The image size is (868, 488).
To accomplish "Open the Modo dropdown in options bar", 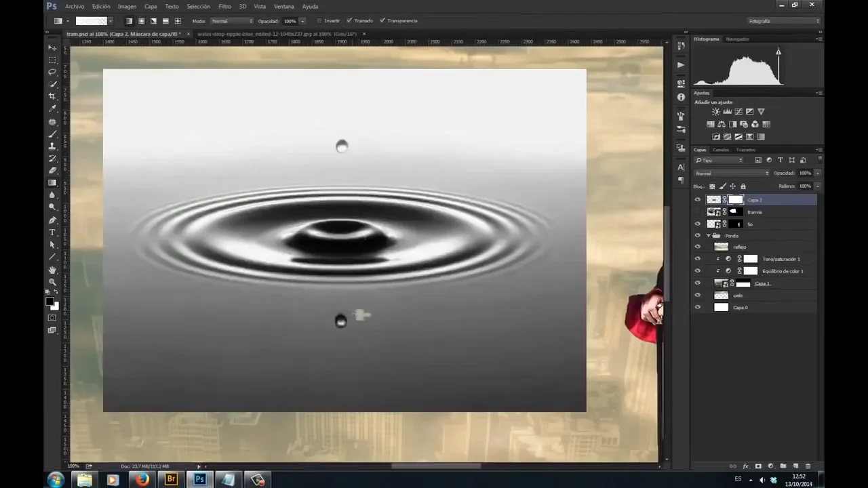I will point(231,21).
